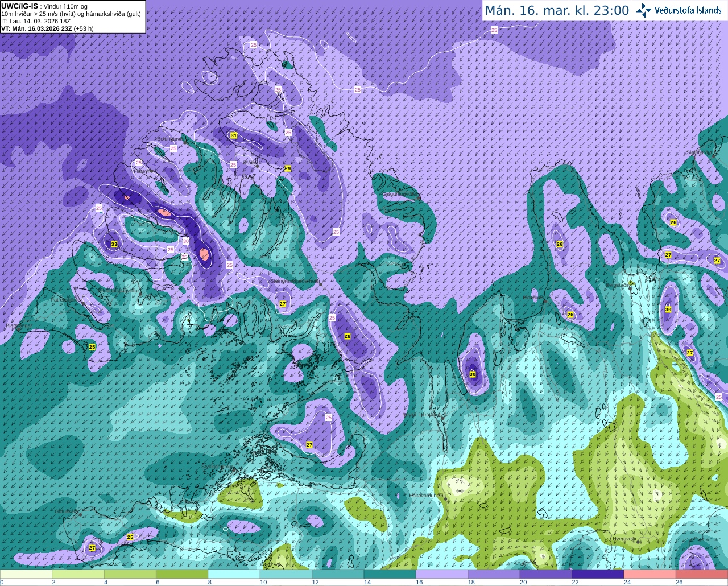Screen dimensions: 728x586
Task: Click the Flateyri station label
Action: (143, 171)
